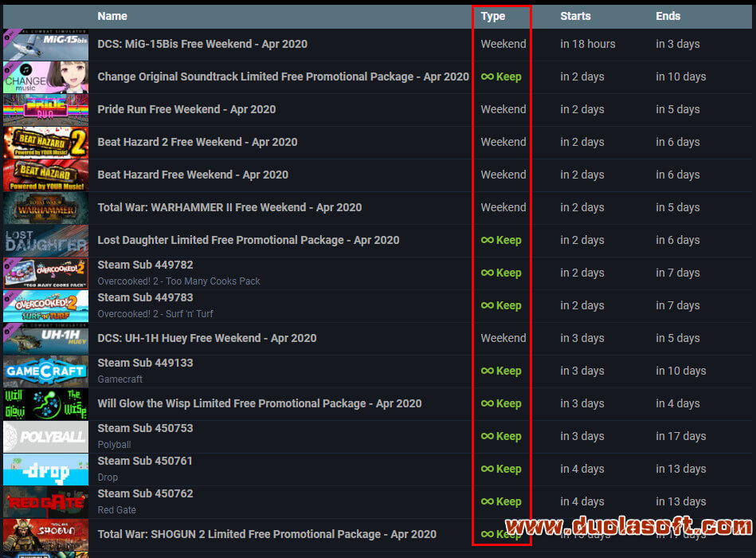Click the 'Polyball' subtitle text
756x558 pixels.
click(x=114, y=445)
